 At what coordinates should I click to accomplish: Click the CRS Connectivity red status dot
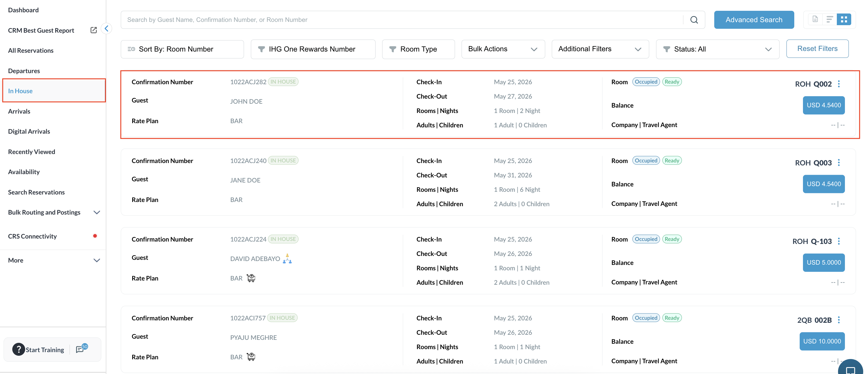tap(95, 236)
